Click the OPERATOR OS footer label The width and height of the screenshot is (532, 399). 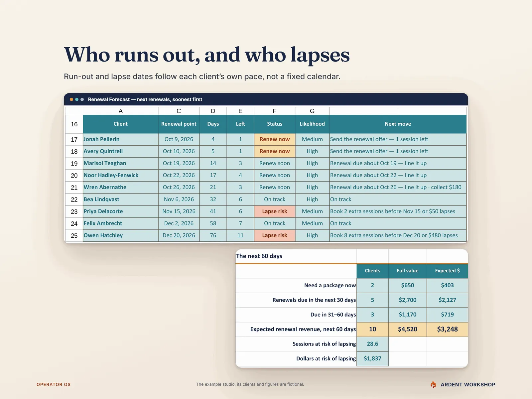click(x=54, y=384)
